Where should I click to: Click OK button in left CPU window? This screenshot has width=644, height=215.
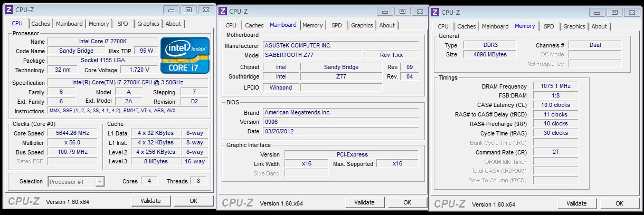click(194, 201)
